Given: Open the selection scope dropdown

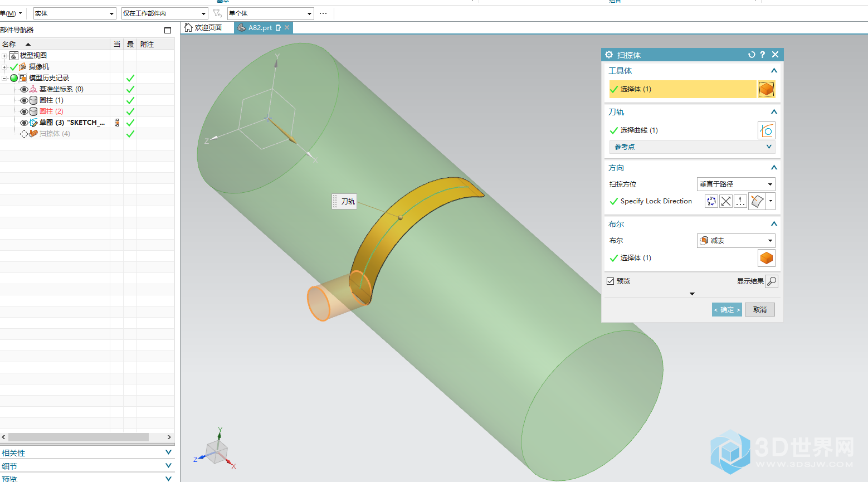Looking at the screenshot, I should 164,13.
